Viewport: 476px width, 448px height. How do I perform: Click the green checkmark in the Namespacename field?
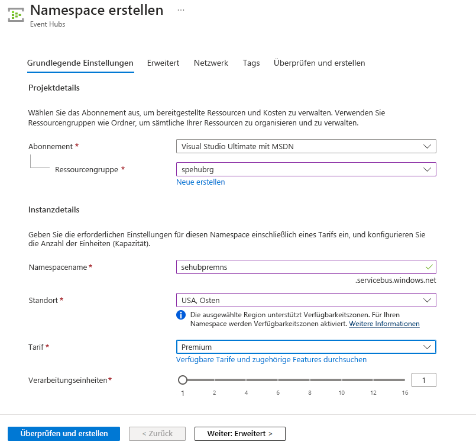pos(429,267)
